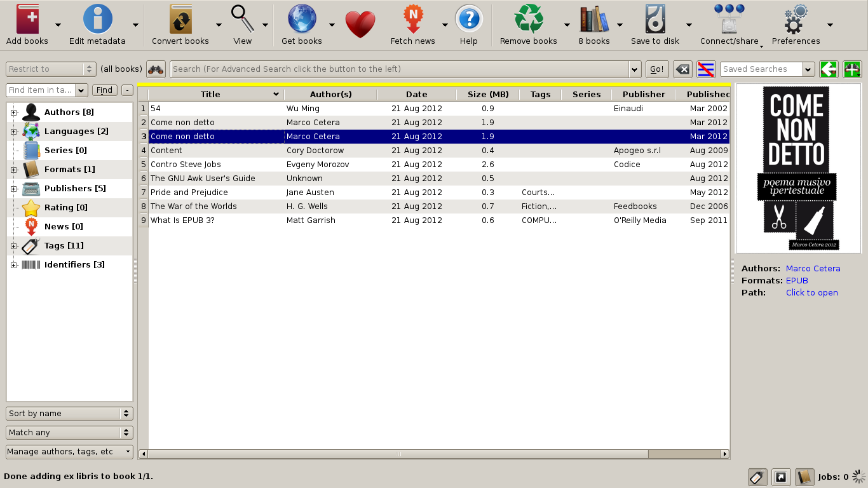
Task: Open the Edit metadata dropdown arrow
Action: click(x=135, y=25)
